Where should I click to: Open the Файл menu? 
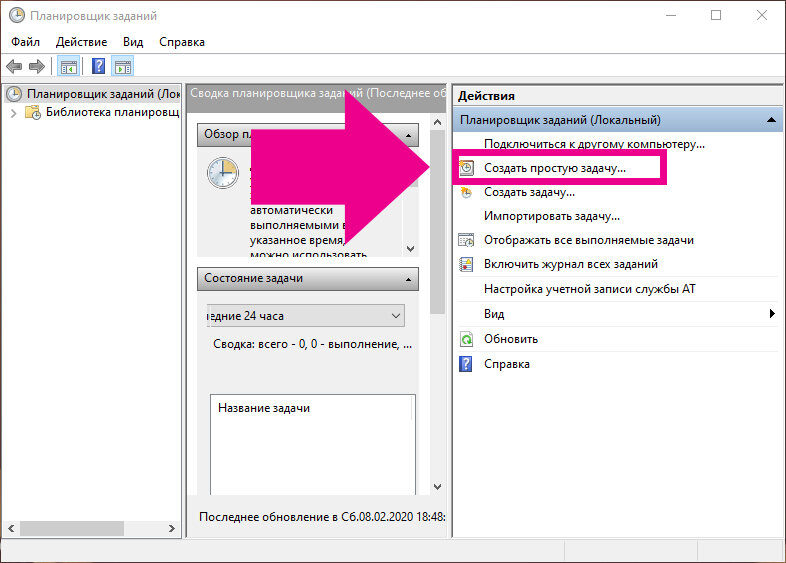(25, 42)
